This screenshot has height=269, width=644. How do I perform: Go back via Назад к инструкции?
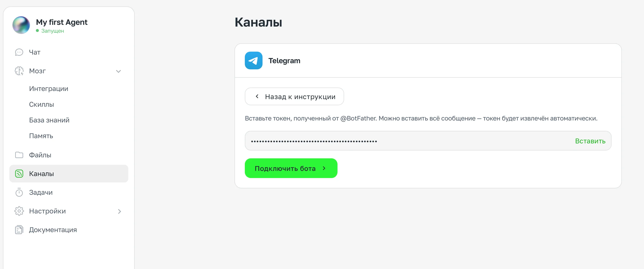(x=294, y=96)
